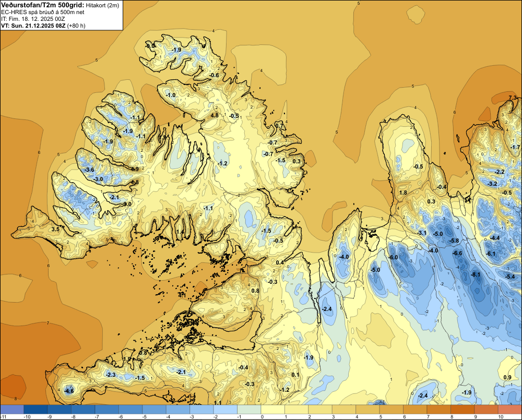Click the 'Veðurstofan/T2m 500grid:' title text

[42, 5]
